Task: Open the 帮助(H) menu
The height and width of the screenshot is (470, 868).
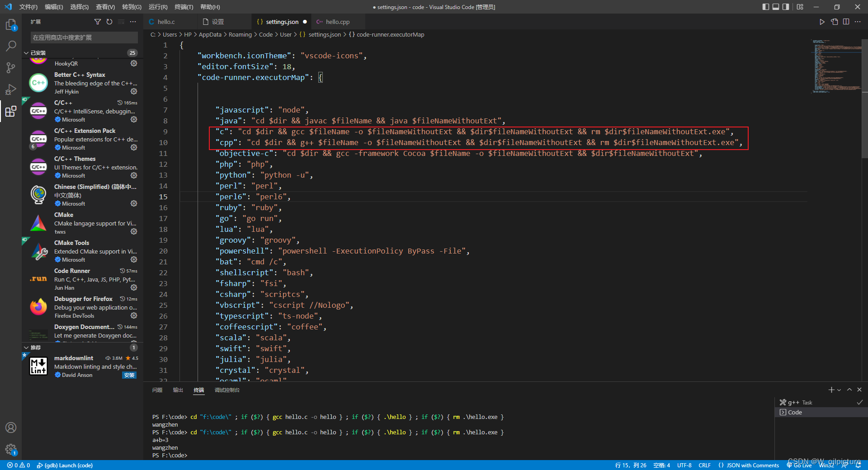Action: pos(210,7)
